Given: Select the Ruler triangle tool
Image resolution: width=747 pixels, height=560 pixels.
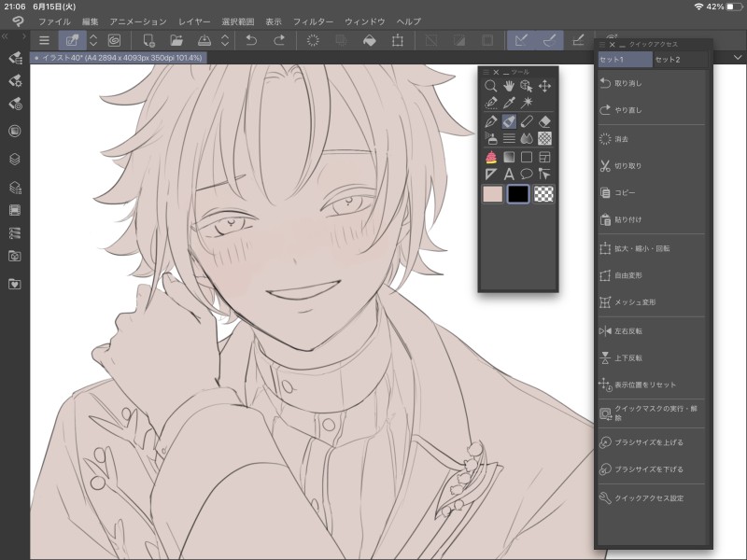Looking at the screenshot, I should (491, 174).
